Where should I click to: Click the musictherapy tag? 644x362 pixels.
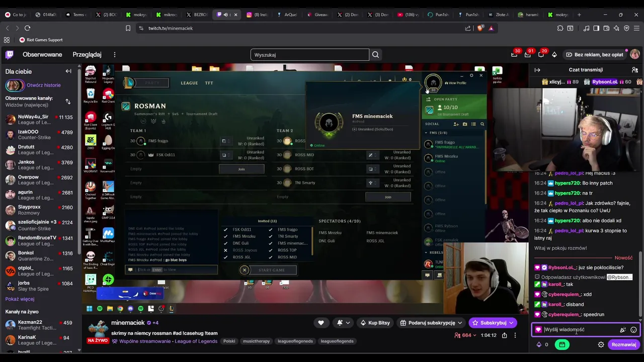(x=256, y=341)
